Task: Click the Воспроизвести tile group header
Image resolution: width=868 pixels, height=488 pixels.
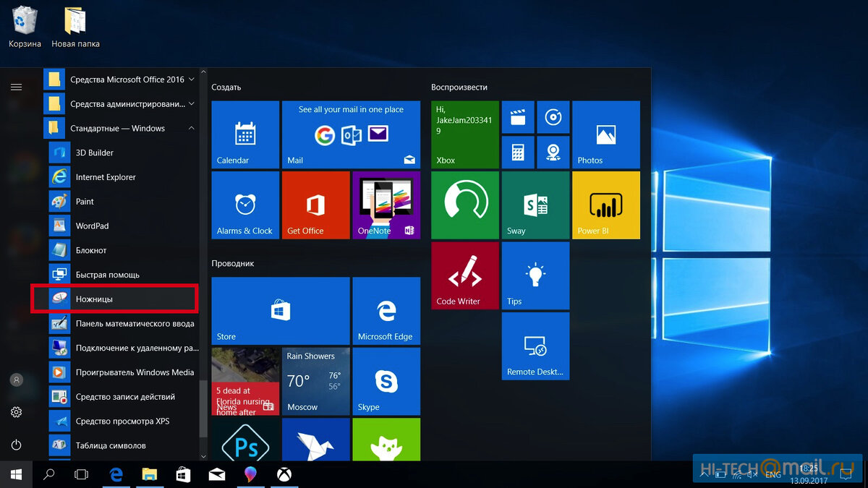Action: pos(459,87)
